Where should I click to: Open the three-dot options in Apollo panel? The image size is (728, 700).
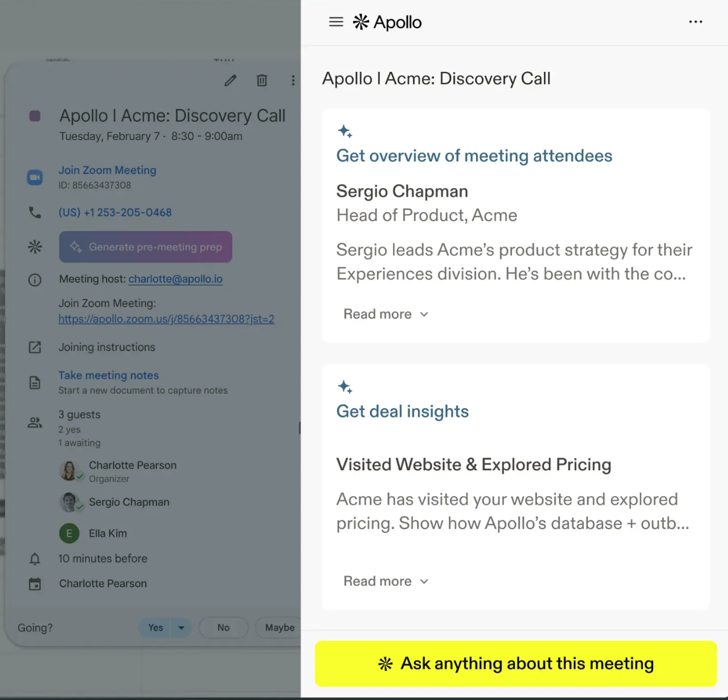696,22
